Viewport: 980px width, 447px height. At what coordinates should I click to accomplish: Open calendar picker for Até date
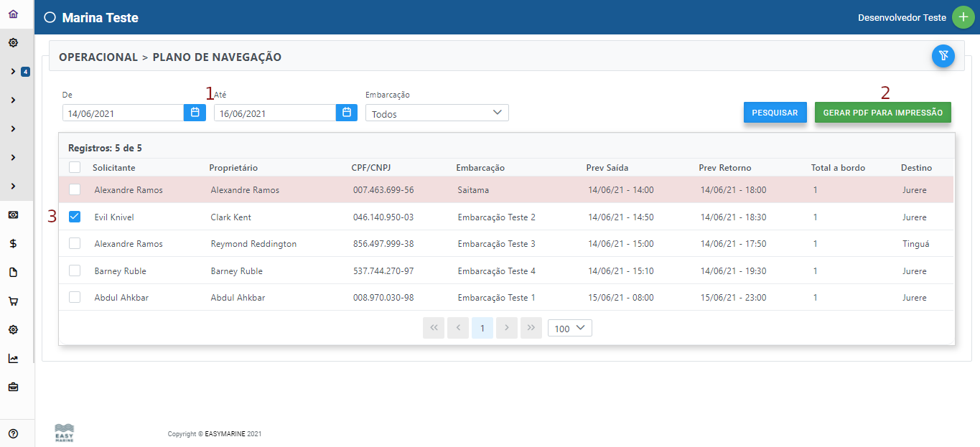pos(347,113)
